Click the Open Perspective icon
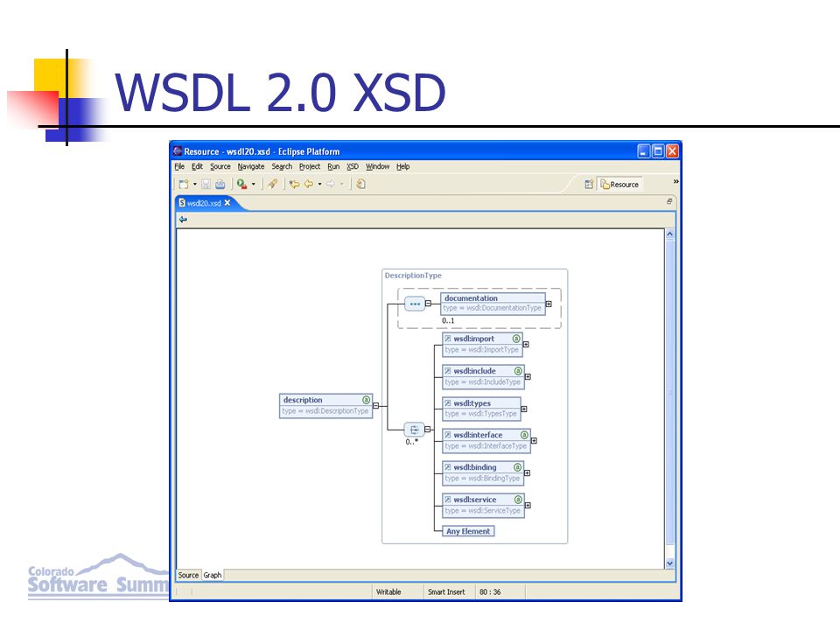This screenshot has height=630, width=840. (589, 185)
